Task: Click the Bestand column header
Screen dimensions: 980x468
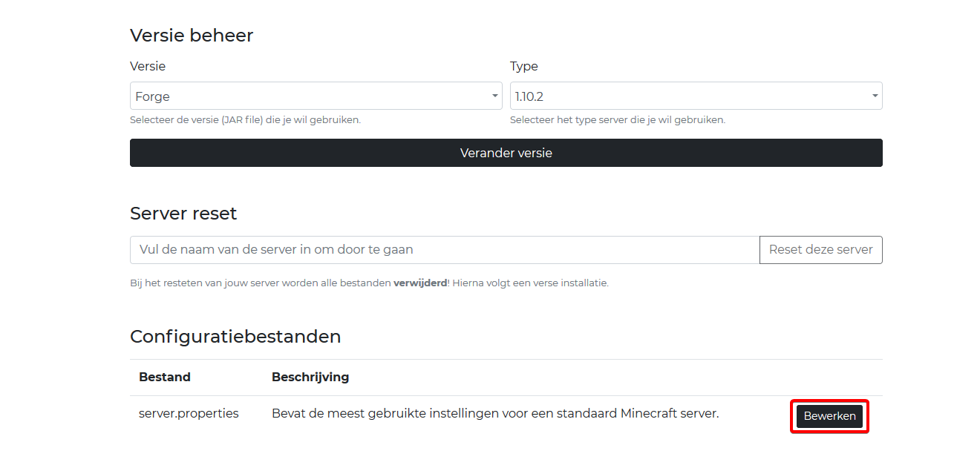Action: click(164, 377)
